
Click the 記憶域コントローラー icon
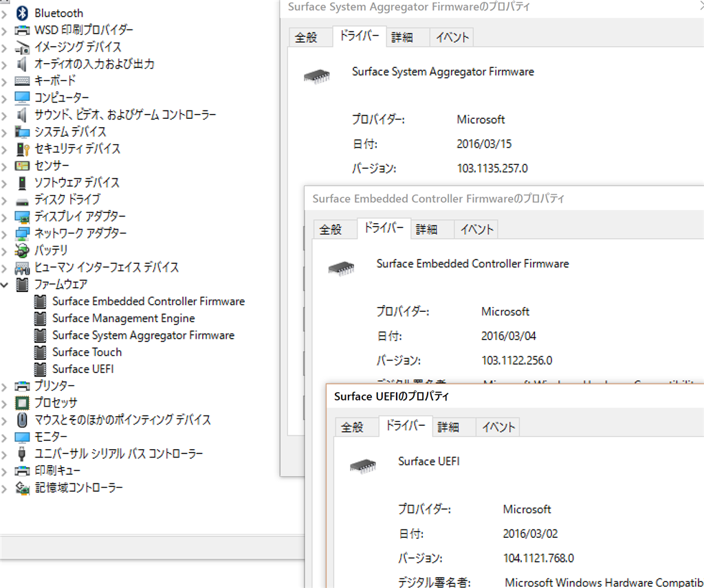22,488
